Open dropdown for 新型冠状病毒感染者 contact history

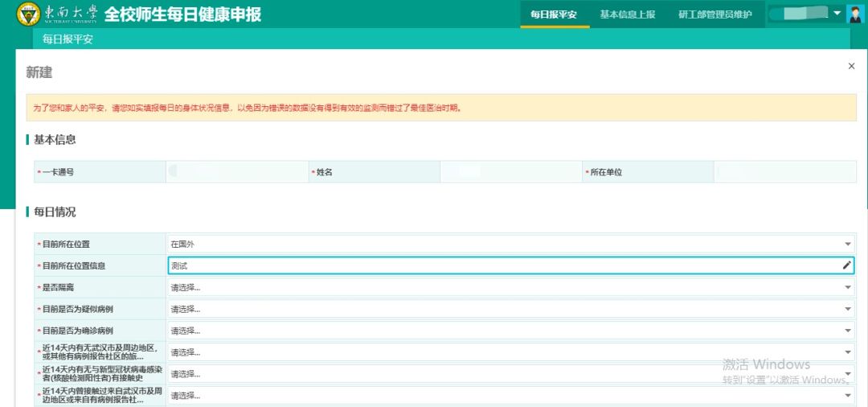[510, 374]
